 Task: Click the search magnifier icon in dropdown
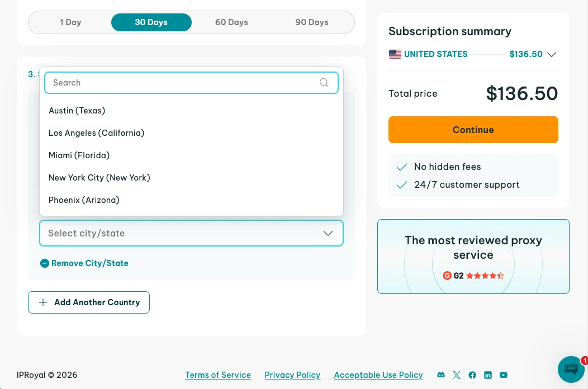tap(324, 83)
